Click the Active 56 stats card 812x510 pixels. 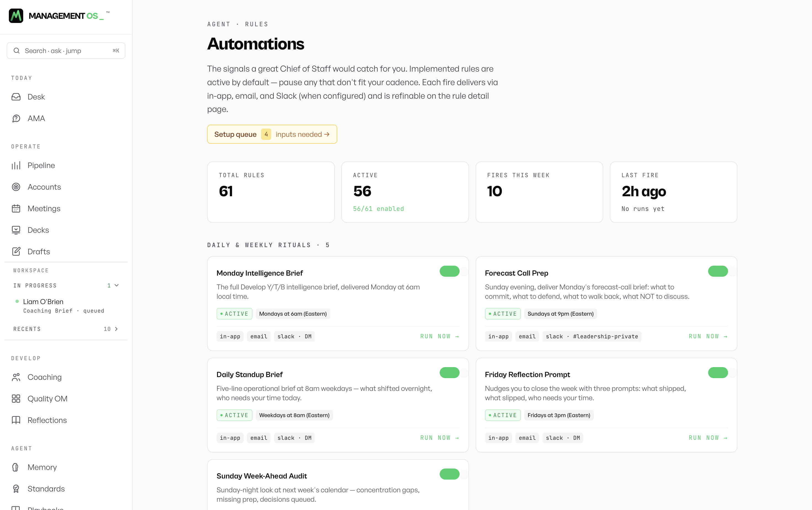tap(405, 192)
